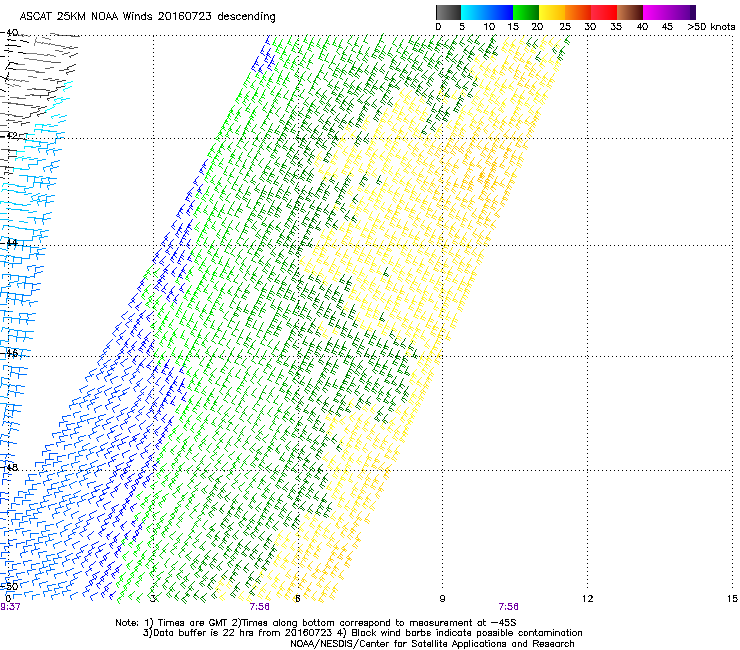Click the -42 latitude axis label

coord(9,135)
